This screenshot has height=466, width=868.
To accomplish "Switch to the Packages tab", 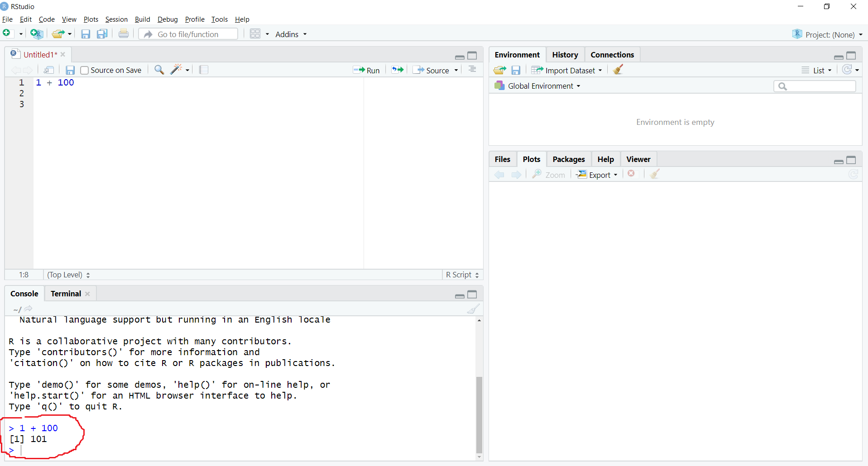I will pyautogui.click(x=569, y=159).
